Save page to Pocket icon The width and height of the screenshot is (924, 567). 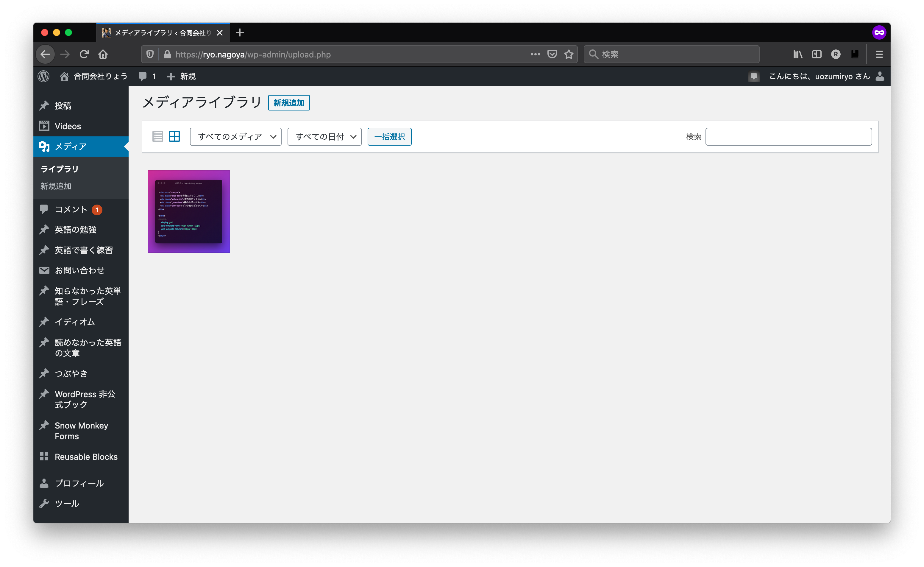coord(552,54)
